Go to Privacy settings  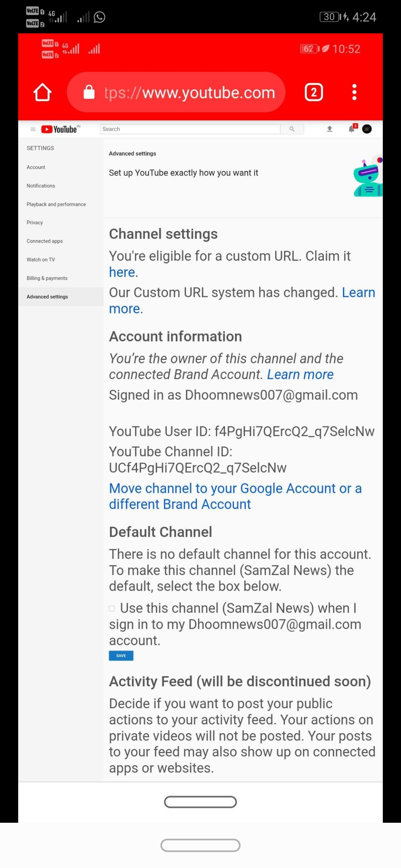35,223
